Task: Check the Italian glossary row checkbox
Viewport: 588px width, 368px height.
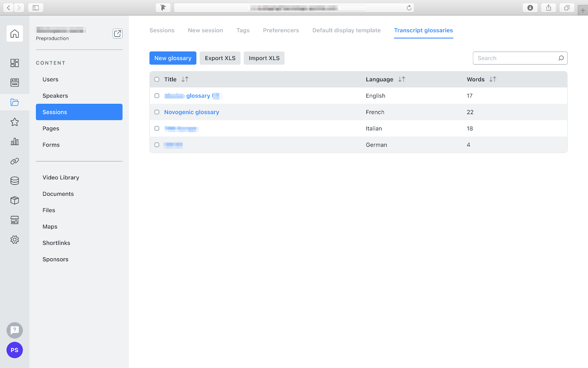Action: click(157, 128)
